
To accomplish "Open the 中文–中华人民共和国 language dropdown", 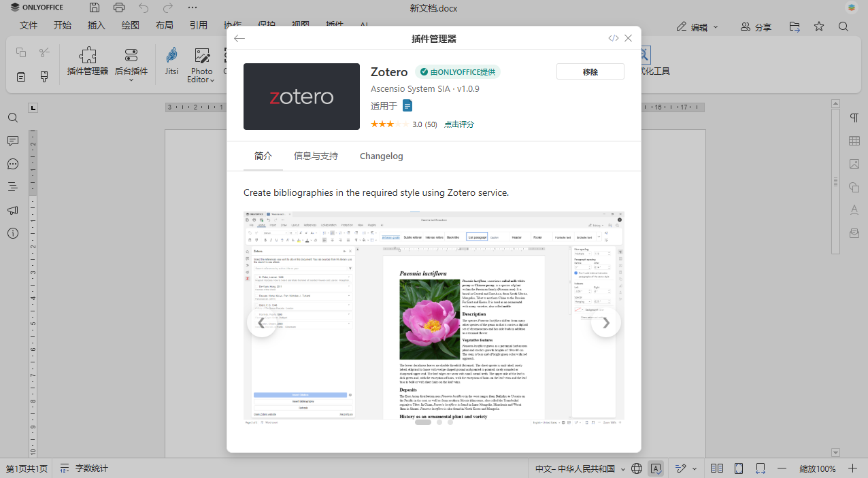I will (580, 468).
